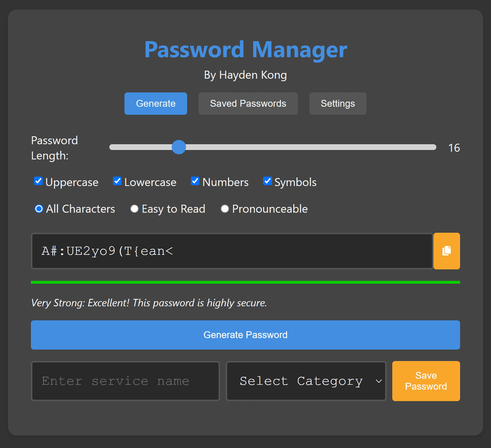Viewport: 491px width, 448px height.
Task: Click the password length slider handle
Action: pos(179,147)
